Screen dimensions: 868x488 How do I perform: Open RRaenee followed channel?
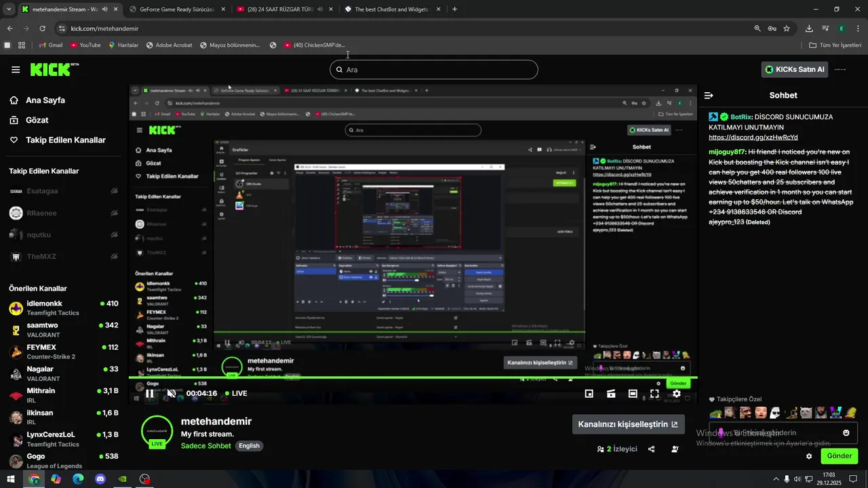[64, 213]
